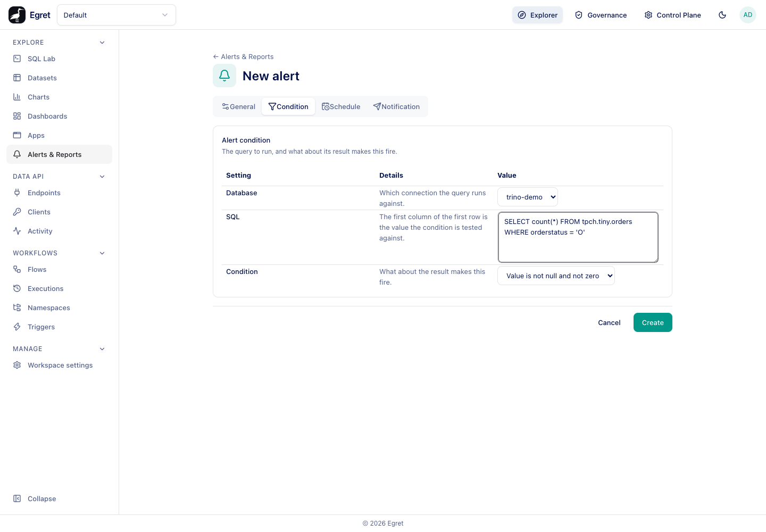This screenshot has height=532, width=766.
Task: Select Alerts & Reports in sidebar
Action: pyautogui.click(x=59, y=154)
